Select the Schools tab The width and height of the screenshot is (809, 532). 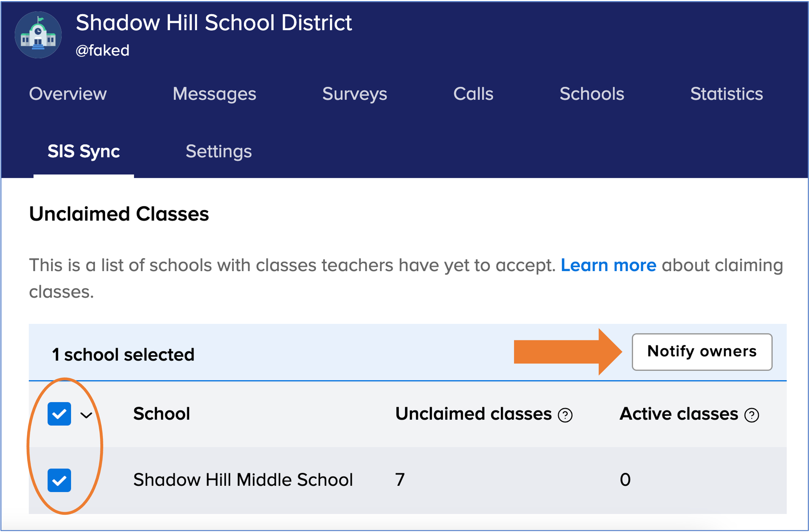click(592, 94)
